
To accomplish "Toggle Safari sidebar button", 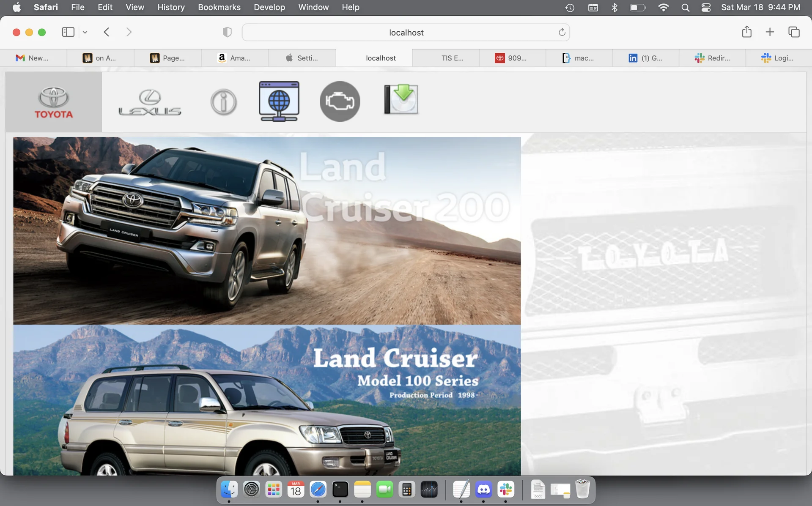I will [x=68, y=32].
